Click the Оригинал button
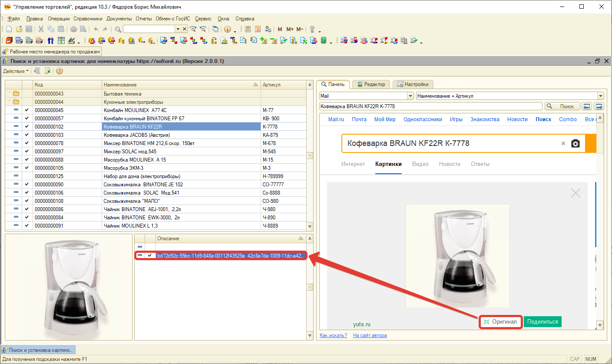The height and width of the screenshot is (364, 612). (500, 322)
